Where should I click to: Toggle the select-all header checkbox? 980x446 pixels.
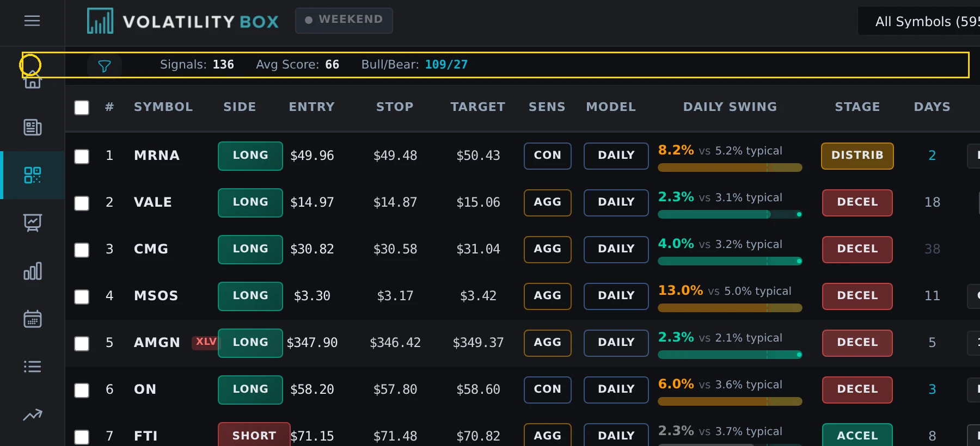coord(82,108)
